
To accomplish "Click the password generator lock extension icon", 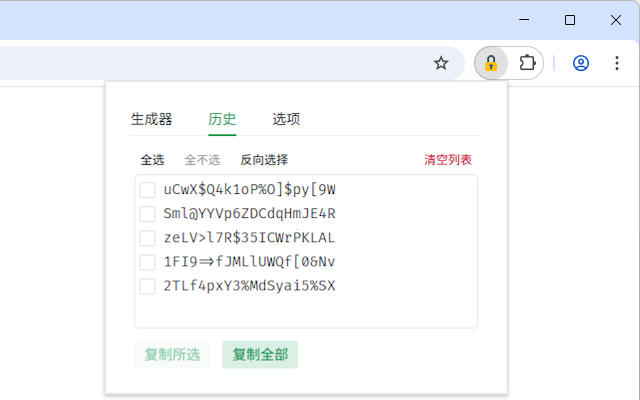I will [x=491, y=63].
